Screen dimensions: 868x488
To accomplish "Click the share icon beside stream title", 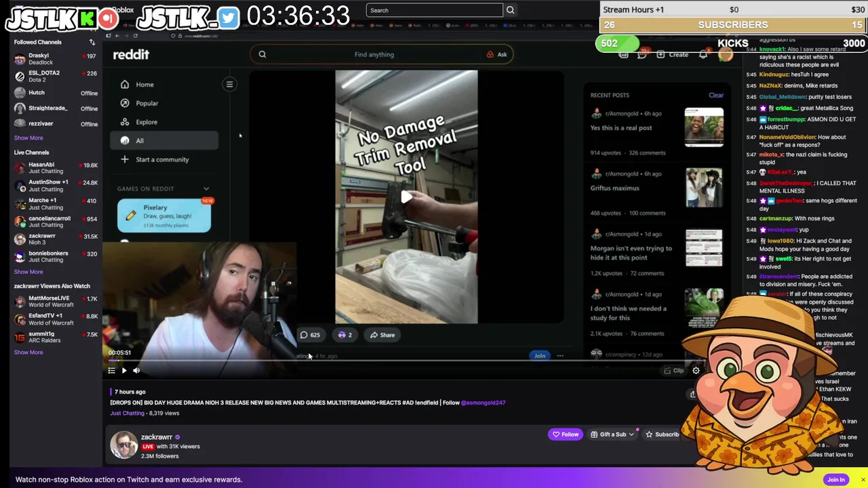I will point(692,394).
